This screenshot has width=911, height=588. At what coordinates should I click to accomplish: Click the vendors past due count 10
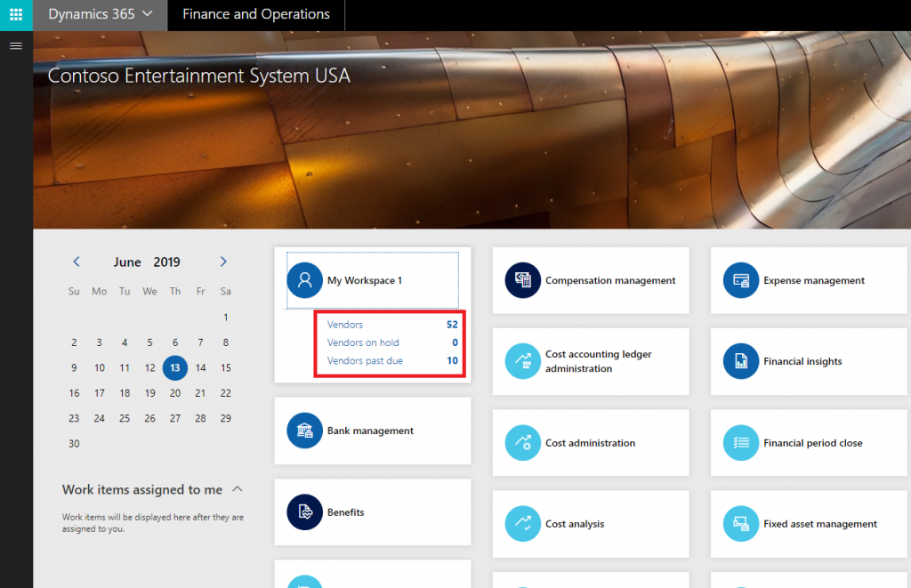[x=452, y=361]
